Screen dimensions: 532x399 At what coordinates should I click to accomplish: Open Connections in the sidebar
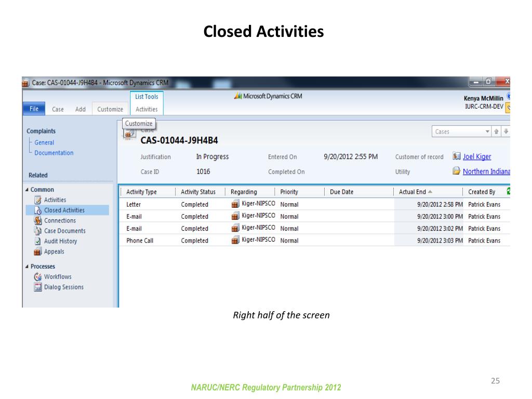pos(60,220)
